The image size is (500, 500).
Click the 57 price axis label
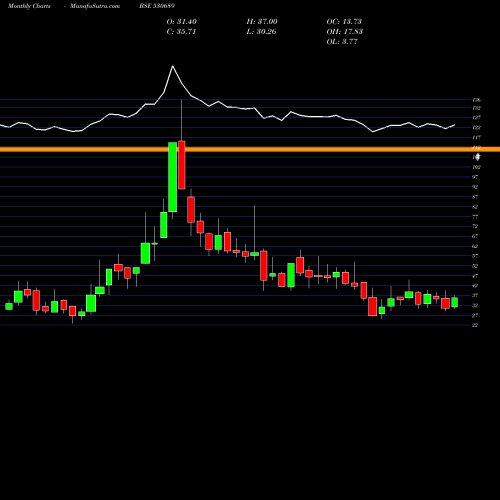[x=475, y=256]
